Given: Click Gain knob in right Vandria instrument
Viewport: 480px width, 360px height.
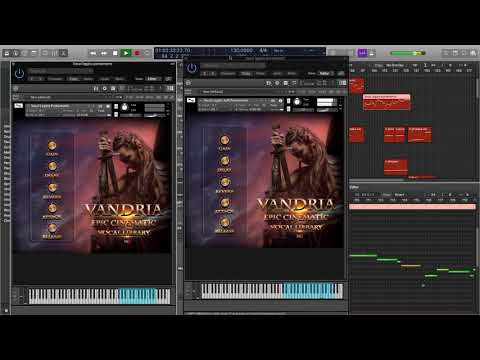Looking at the screenshot, I should coord(225,140).
